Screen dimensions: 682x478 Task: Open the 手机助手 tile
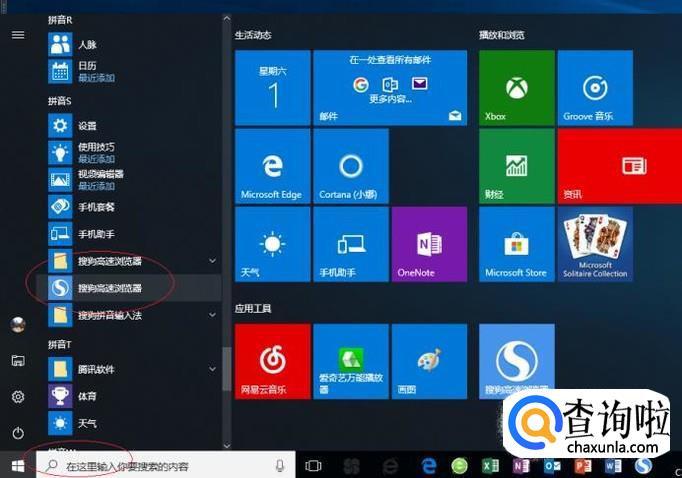coord(351,244)
